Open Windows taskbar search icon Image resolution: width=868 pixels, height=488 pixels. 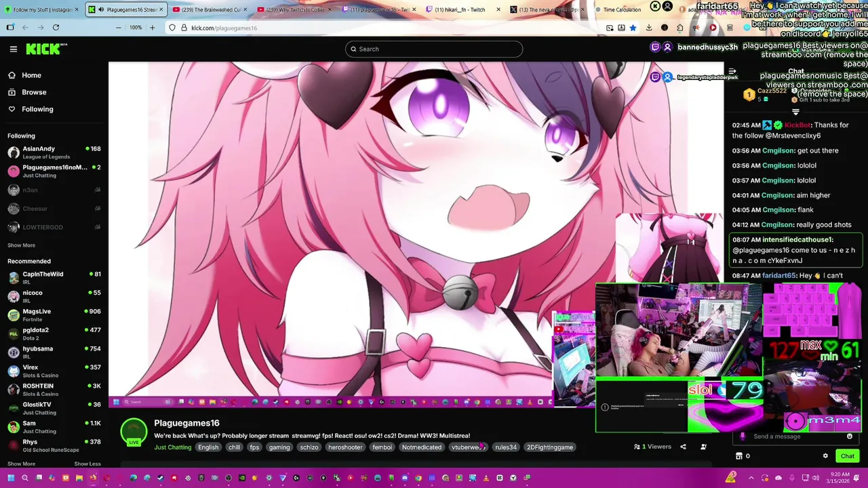pos(24,478)
